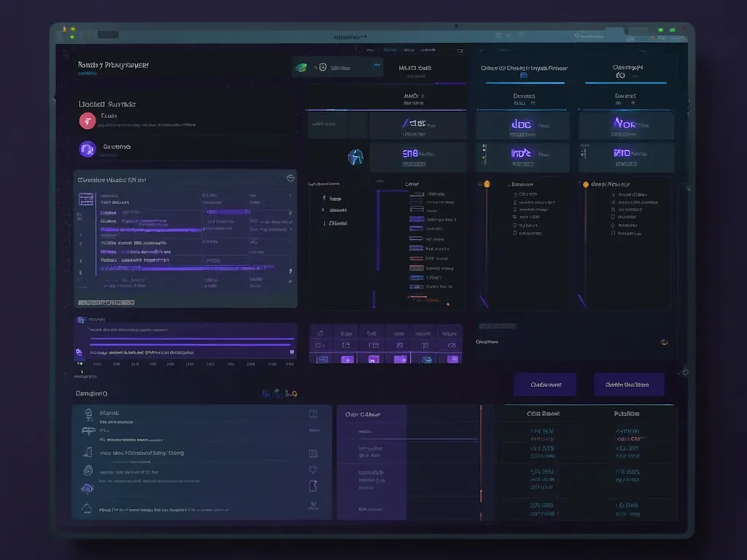Click the orange slider handle in the middle column
This screenshot has height=560, width=747.
487,184
